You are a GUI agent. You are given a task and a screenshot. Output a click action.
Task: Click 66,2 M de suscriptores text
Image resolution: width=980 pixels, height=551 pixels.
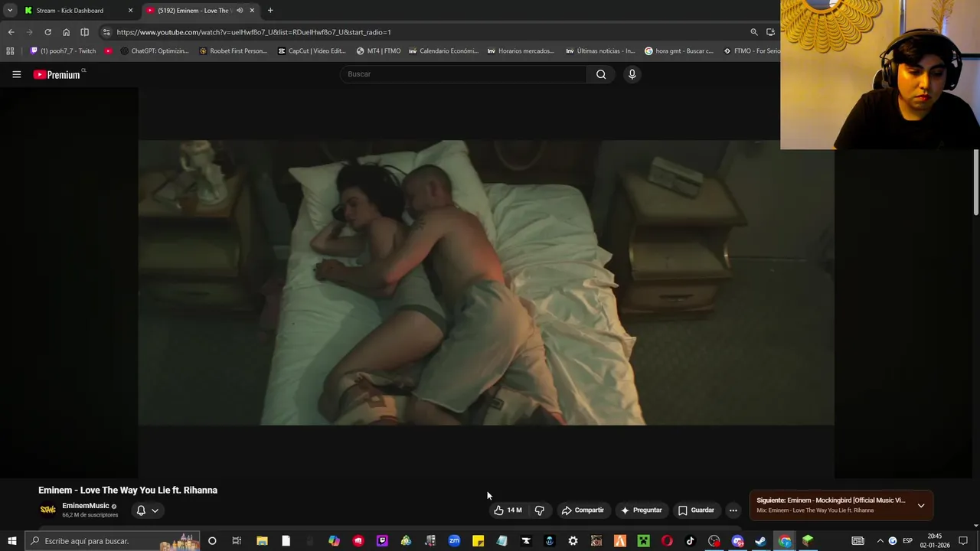coord(90,515)
